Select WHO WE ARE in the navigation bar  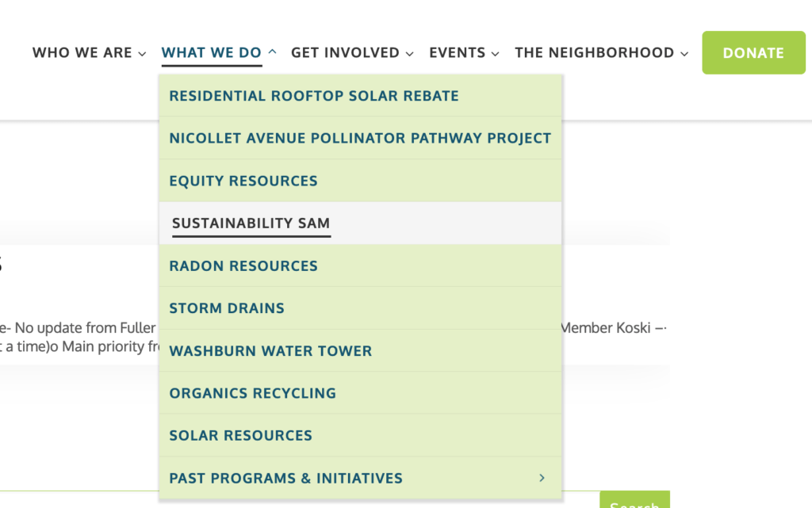[x=82, y=52]
